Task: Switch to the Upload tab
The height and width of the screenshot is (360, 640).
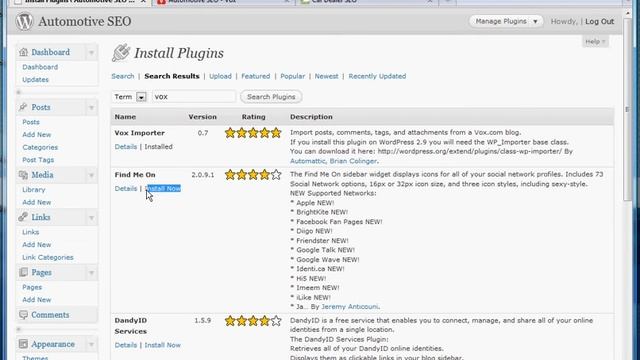Action: coord(220,76)
